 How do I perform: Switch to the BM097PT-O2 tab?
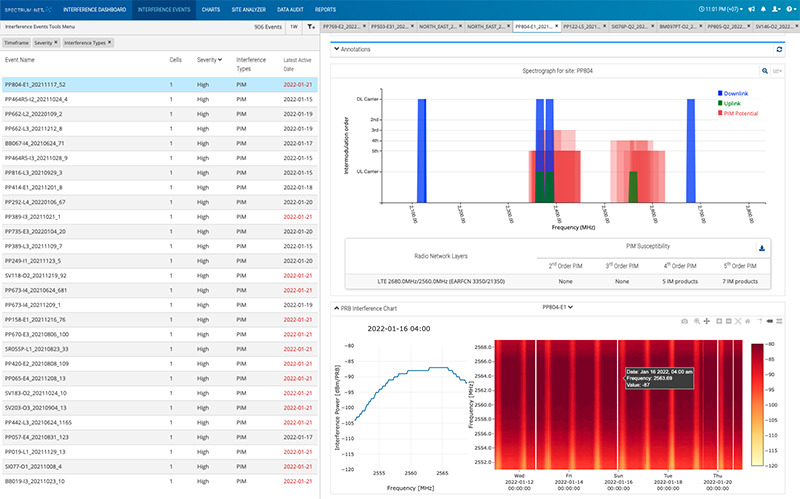[x=678, y=26]
